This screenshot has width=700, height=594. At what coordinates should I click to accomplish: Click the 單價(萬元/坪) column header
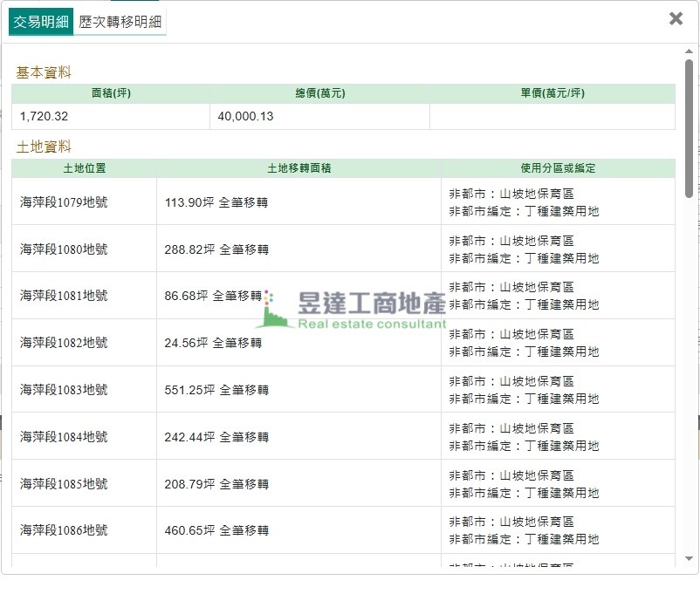[x=552, y=93]
